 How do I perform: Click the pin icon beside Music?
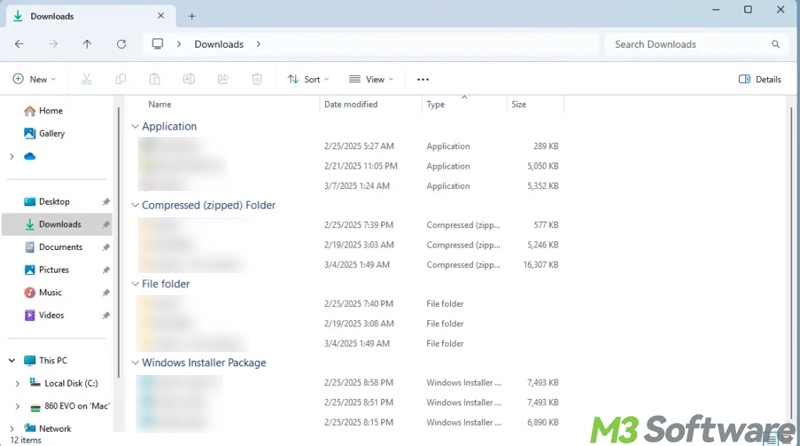pyautogui.click(x=106, y=292)
